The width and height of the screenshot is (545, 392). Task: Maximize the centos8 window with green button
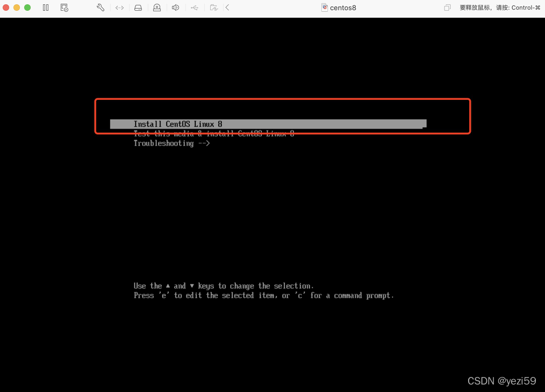[x=27, y=8]
